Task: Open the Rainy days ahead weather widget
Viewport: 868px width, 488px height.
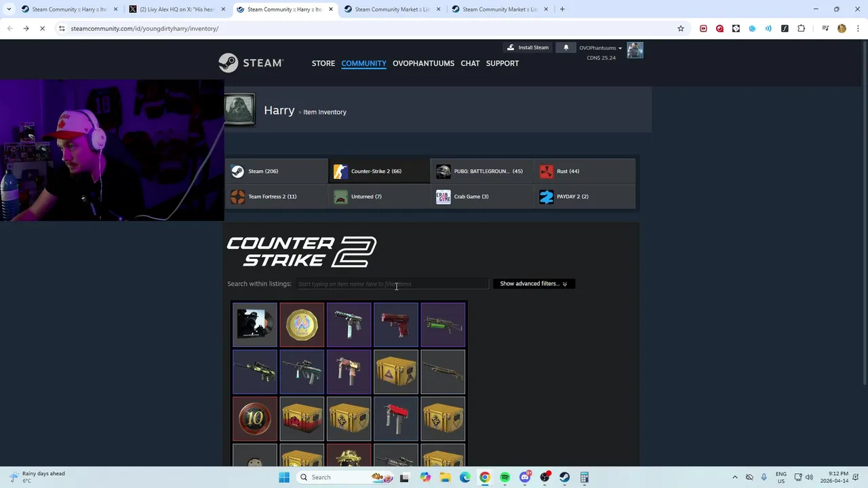Action: pyautogui.click(x=37, y=477)
